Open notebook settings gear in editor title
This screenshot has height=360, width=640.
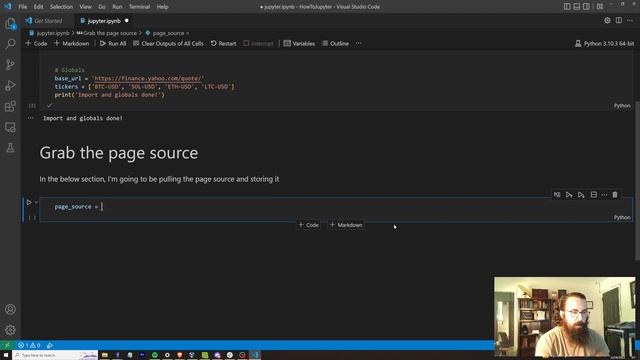607,20
